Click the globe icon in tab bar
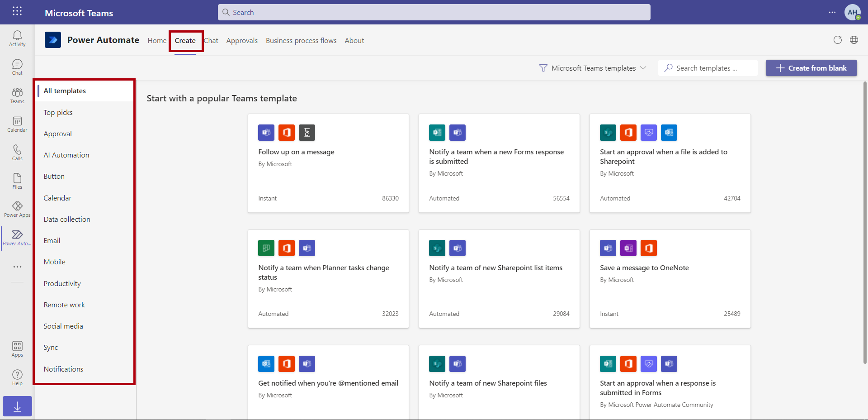Viewport: 868px width, 420px height. [x=854, y=40]
